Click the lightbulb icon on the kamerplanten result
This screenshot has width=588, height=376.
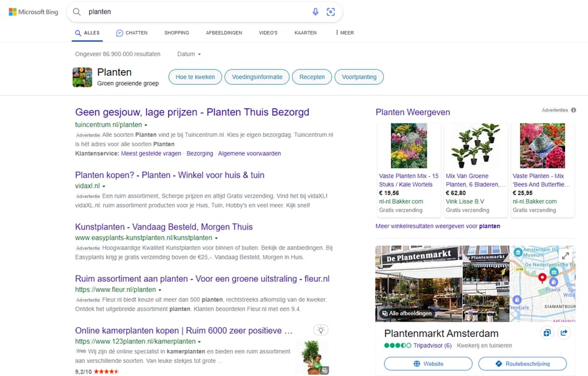[x=321, y=330]
